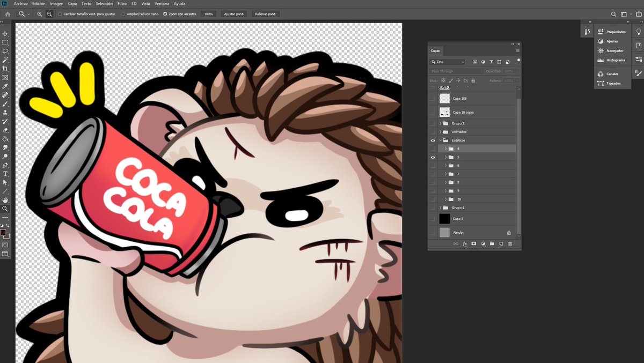Open the History panel icon
The height and width of the screenshot is (363, 644).
[587, 32]
